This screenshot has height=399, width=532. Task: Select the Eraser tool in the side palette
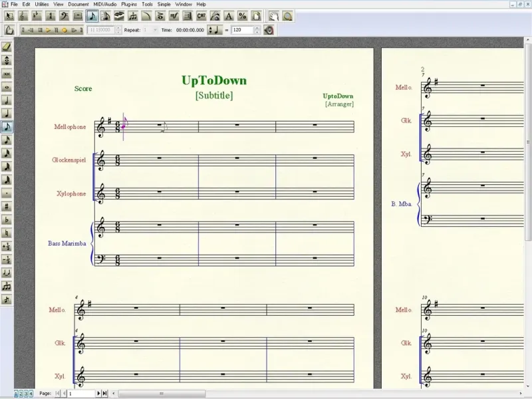tap(7, 47)
